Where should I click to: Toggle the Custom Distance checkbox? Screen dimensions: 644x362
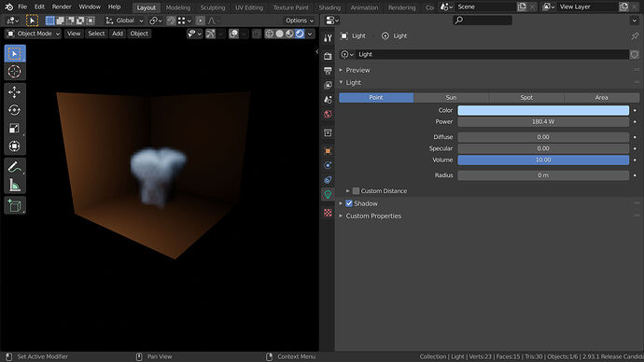(357, 191)
